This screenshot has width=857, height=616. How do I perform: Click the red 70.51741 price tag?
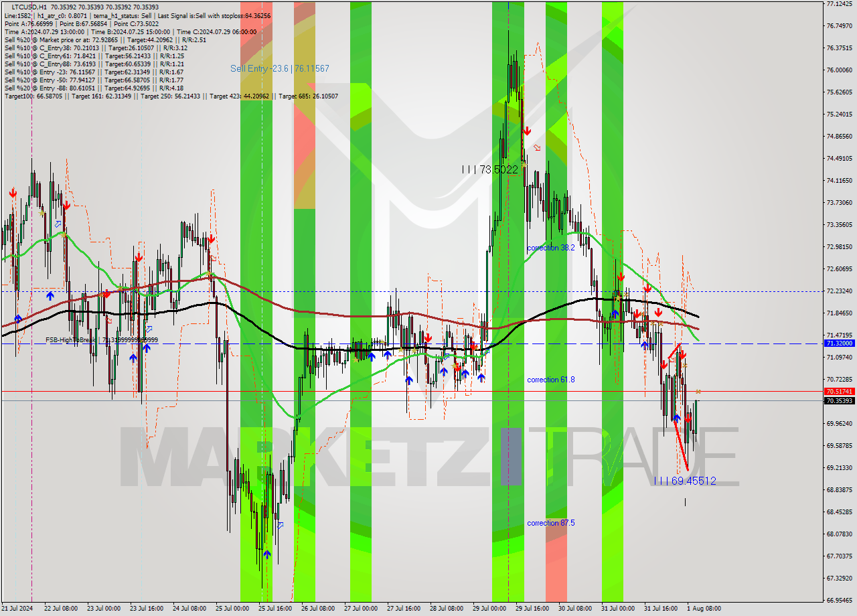[839, 391]
